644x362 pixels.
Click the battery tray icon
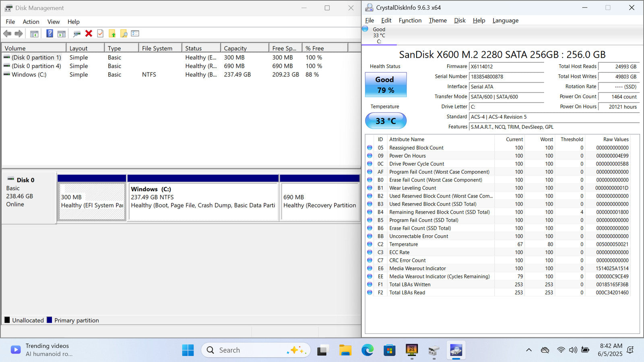(x=586, y=350)
